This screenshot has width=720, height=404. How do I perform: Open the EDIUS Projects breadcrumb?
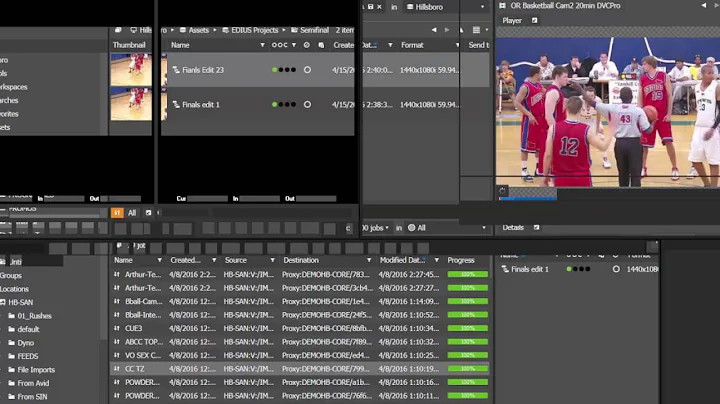(x=254, y=30)
